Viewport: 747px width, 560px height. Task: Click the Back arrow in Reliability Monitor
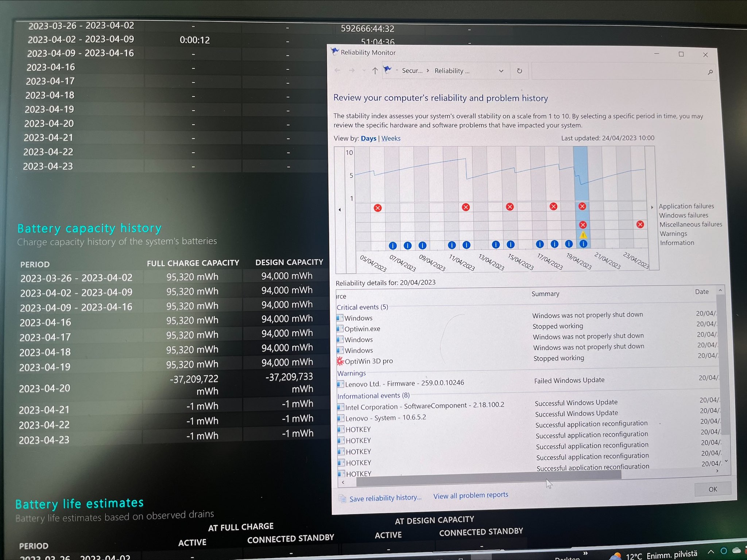point(337,70)
